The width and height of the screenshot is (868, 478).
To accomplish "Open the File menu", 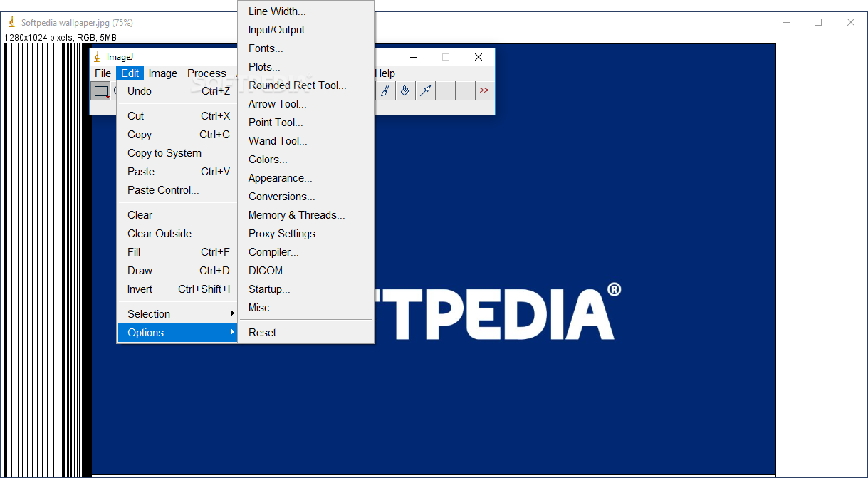I will tap(103, 73).
